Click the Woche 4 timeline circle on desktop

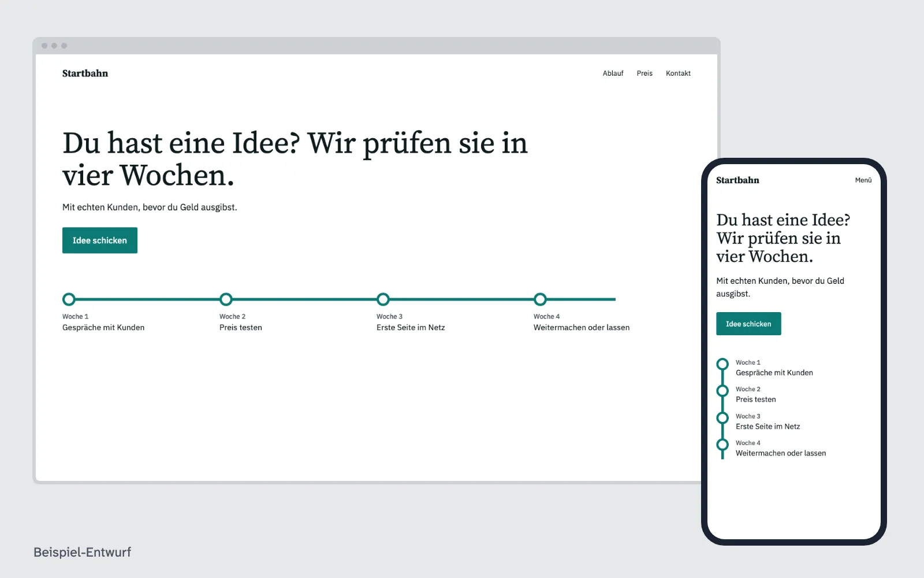tap(540, 299)
